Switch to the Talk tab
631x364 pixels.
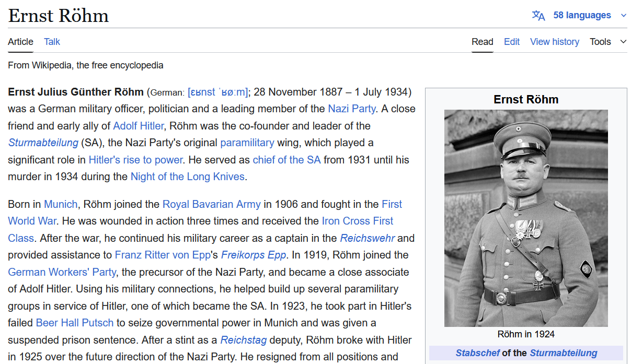(52, 42)
